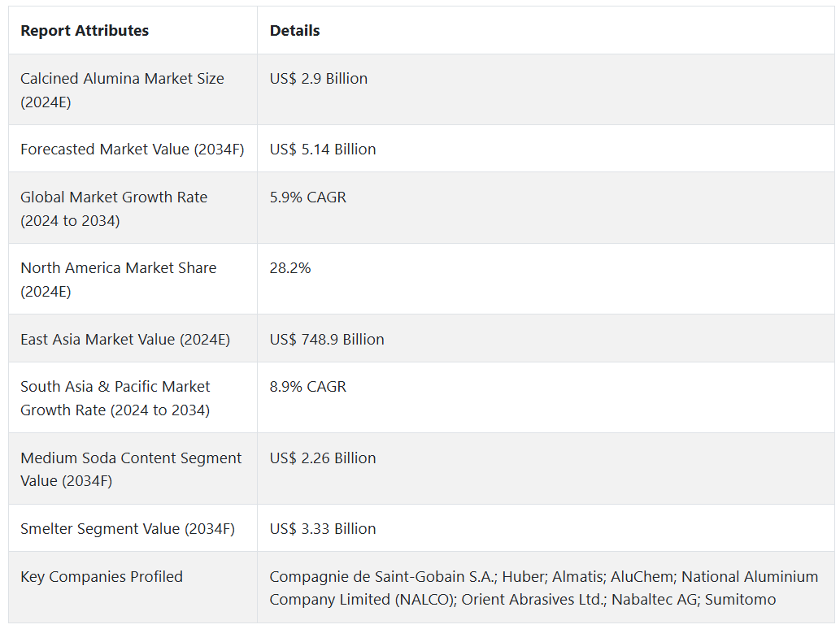
Task: Click the 5.9% CAGR value
Action: click(308, 197)
